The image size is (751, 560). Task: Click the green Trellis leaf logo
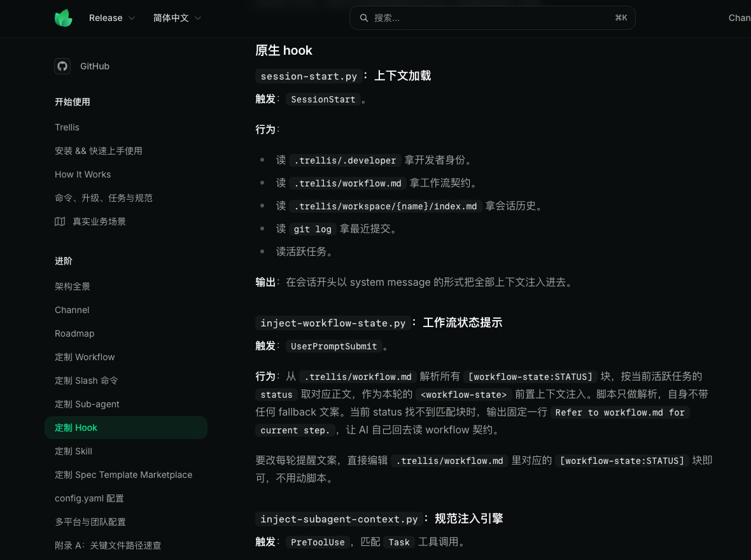coord(63,18)
